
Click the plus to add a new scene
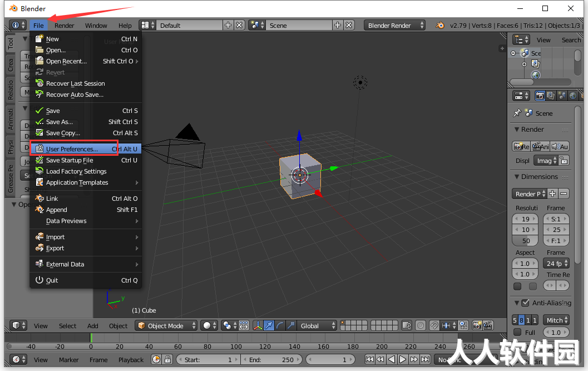pos(338,25)
